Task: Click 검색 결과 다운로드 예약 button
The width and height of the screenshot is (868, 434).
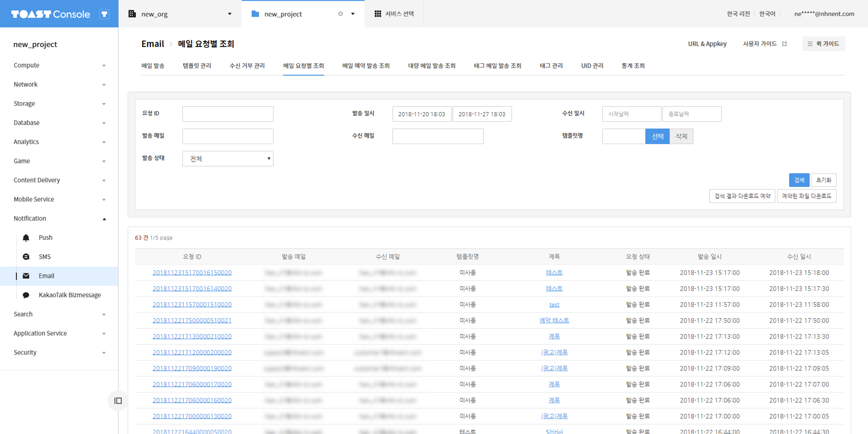Action: tap(742, 196)
